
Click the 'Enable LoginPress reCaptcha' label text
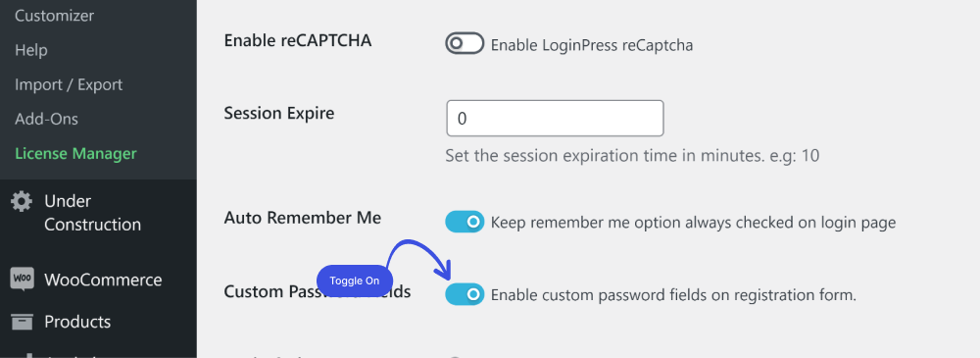pyautogui.click(x=592, y=45)
